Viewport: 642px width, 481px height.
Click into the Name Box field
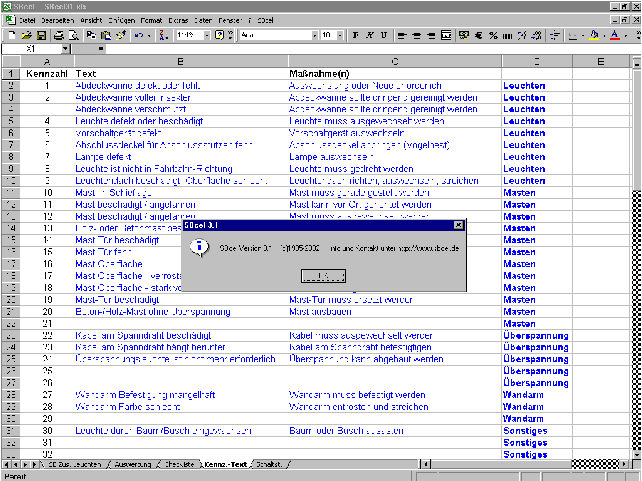point(32,49)
